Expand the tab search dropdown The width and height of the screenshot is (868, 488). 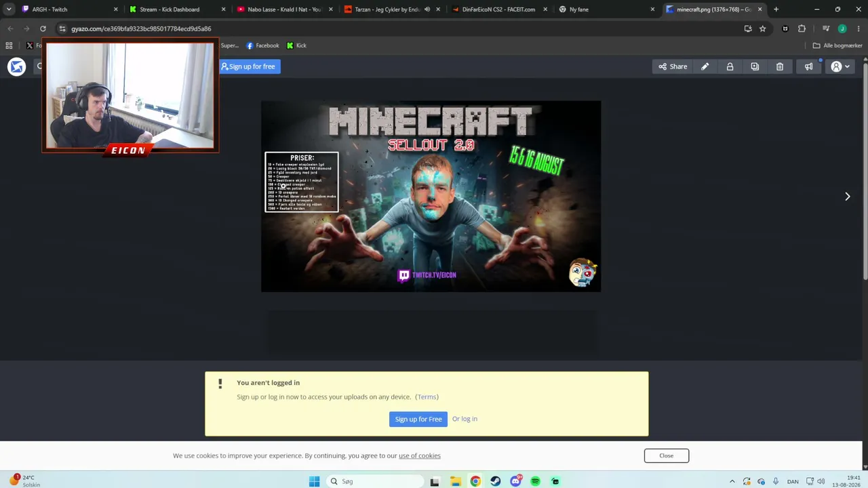[9, 9]
